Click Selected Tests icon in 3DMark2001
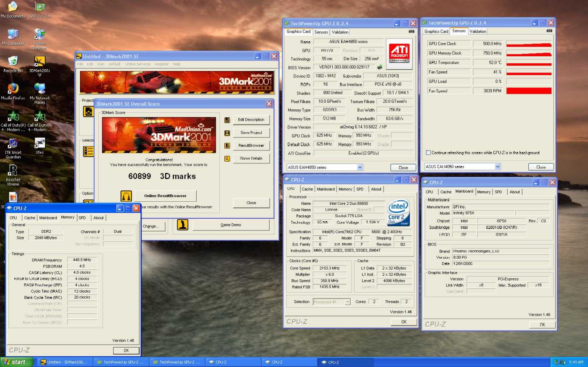This screenshot has width=588, height=367. click(x=88, y=151)
